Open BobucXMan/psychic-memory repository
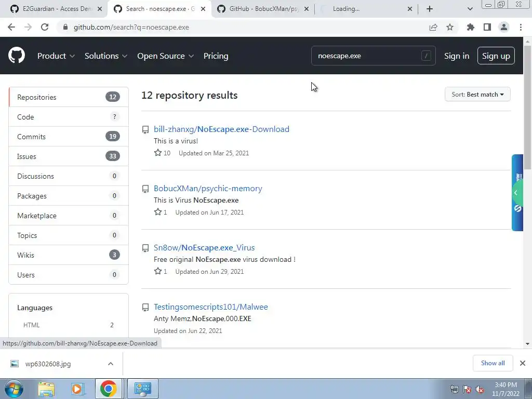This screenshot has height=399, width=532. pos(208,188)
